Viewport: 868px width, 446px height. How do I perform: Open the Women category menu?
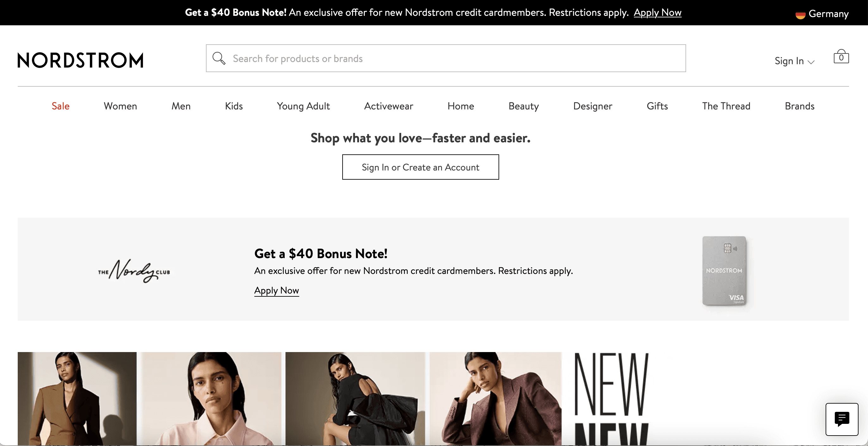point(120,106)
